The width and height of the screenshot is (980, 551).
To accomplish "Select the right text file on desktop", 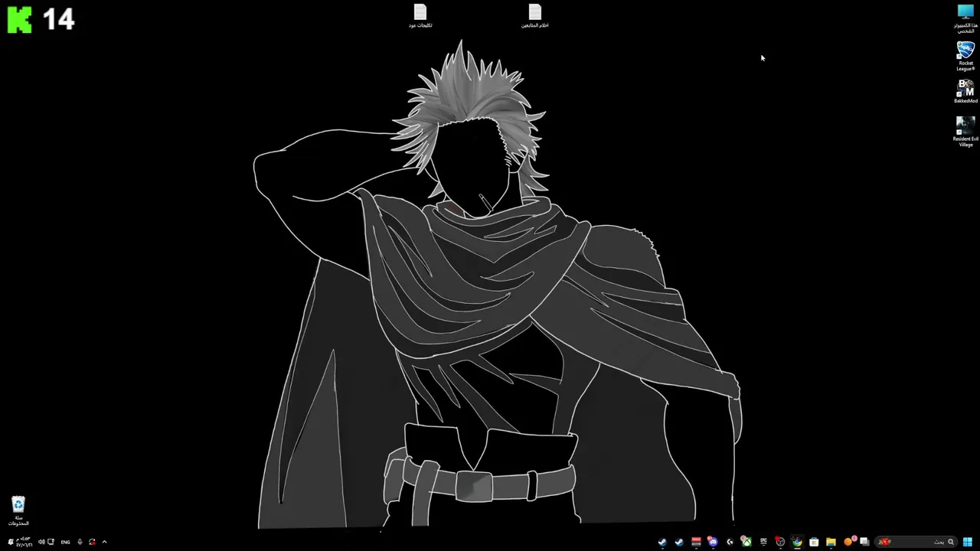I will [534, 15].
